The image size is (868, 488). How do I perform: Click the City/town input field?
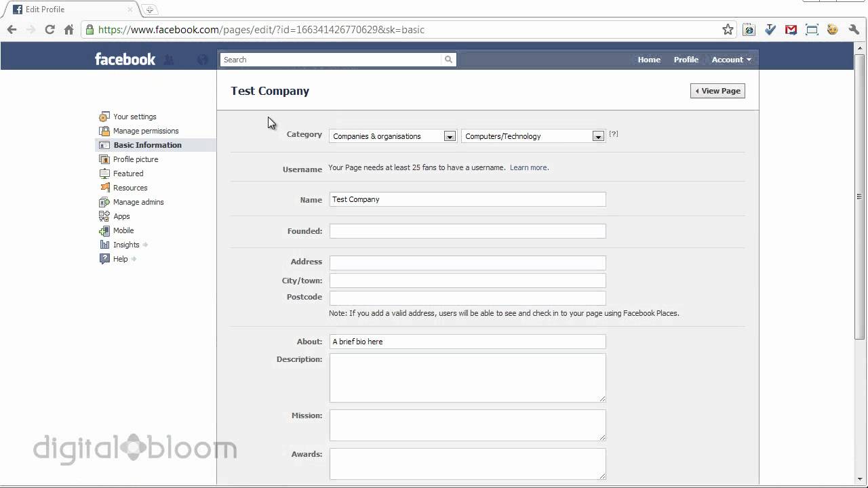(467, 281)
